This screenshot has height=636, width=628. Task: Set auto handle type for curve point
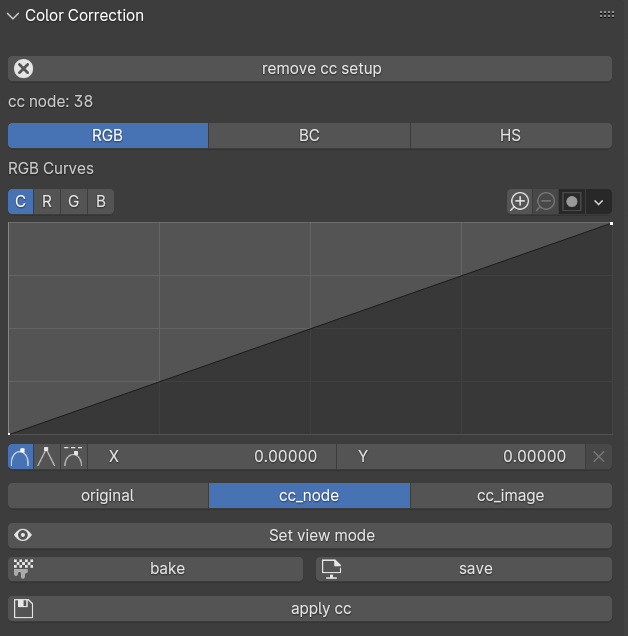[21, 457]
